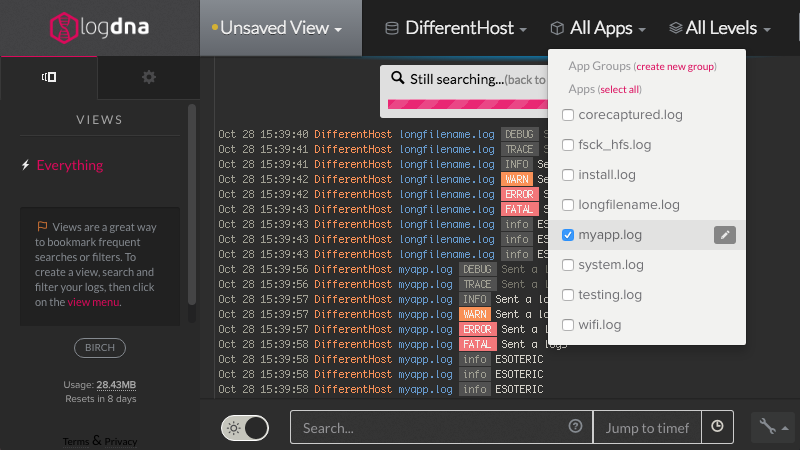Click the 28.43MB usage value

[x=116, y=385]
